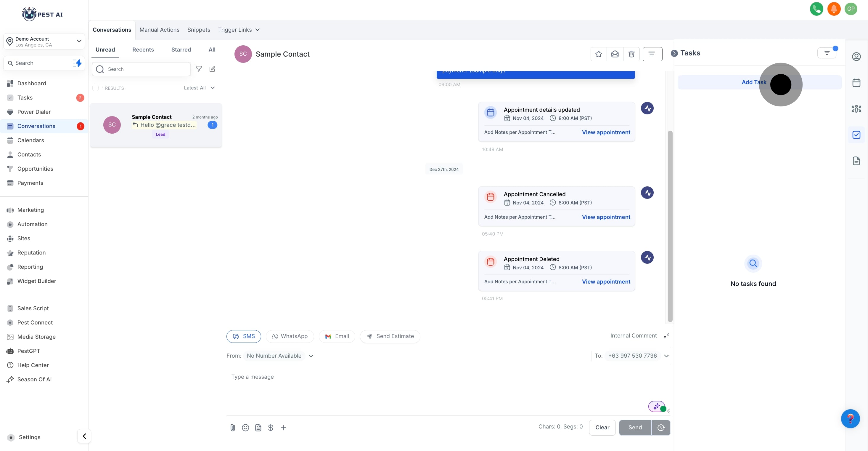Click the conversation list filter funnel icon
Viewport: 868px width, 451px height.
(198, 69)
